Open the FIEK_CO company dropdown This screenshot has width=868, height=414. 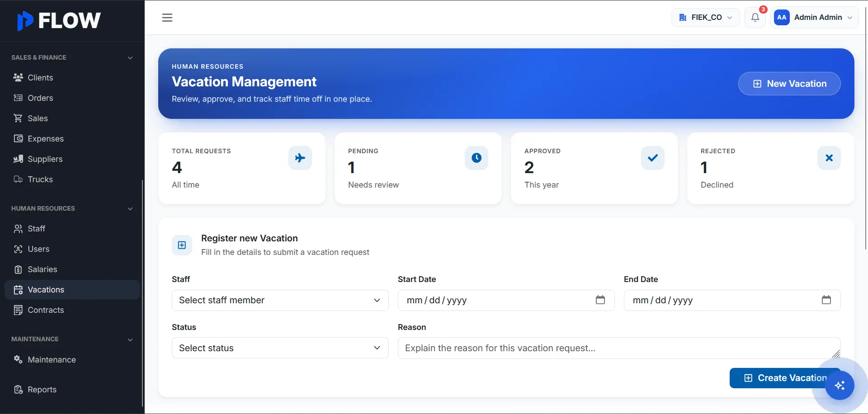click(705, 18)
